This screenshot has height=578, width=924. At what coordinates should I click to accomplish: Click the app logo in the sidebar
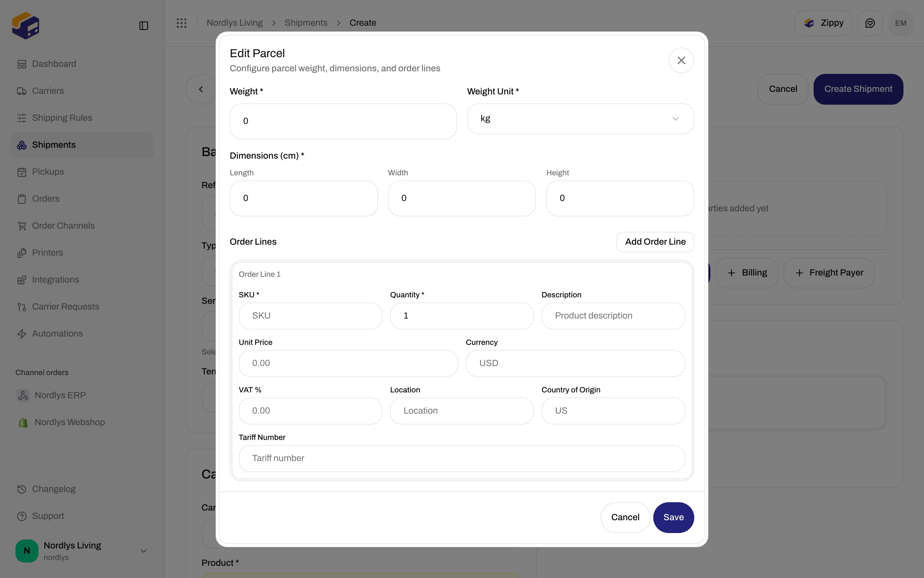tap(26, 26)
